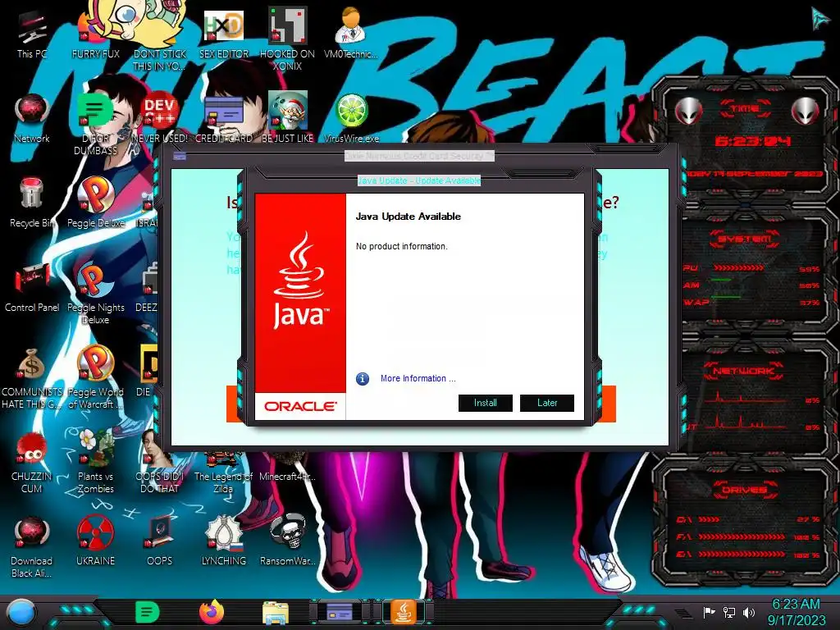The width and height of the screenshot is (840, 630).
Task: Choose Later in the Java Update dialog
Action: tap(547, 403)
